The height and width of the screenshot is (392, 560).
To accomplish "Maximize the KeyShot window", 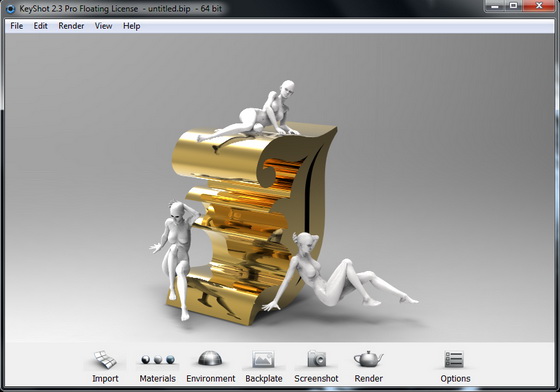I will pyautogui.click(x=514, y=6).
